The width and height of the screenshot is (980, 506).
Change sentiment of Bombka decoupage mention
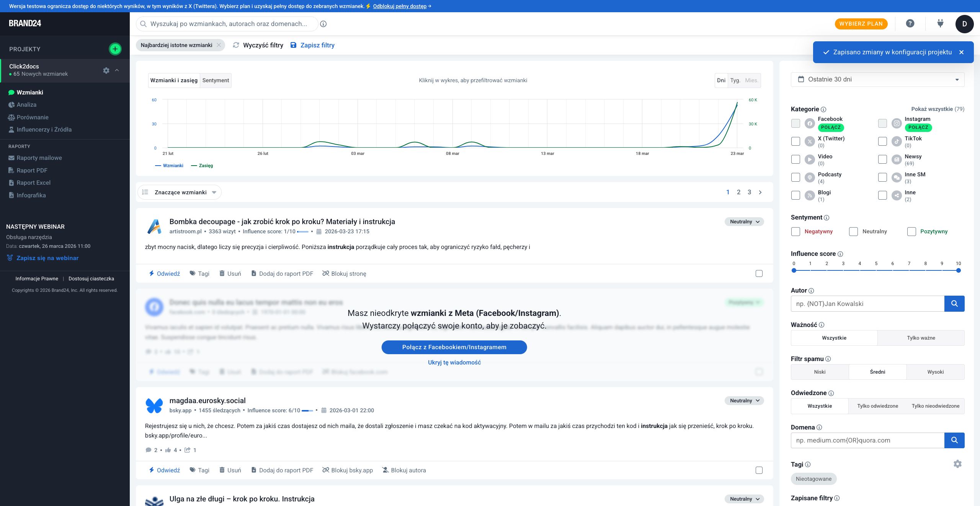click(x=744, y=222)
